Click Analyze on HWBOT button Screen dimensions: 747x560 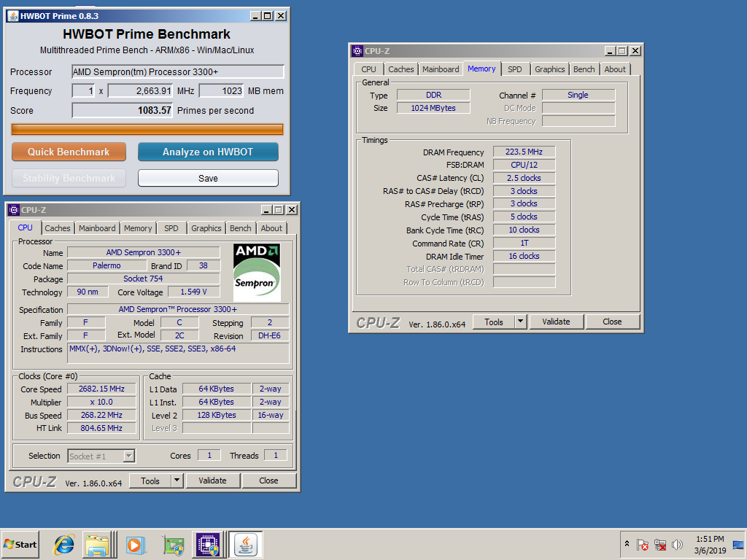coord(208,152)
